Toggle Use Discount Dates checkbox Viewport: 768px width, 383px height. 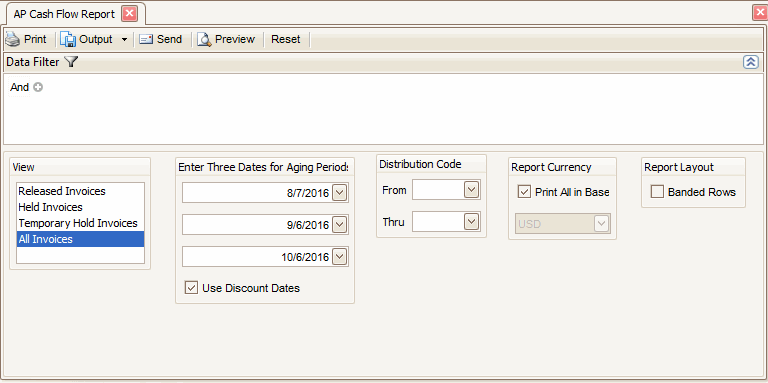click(191, 288)
